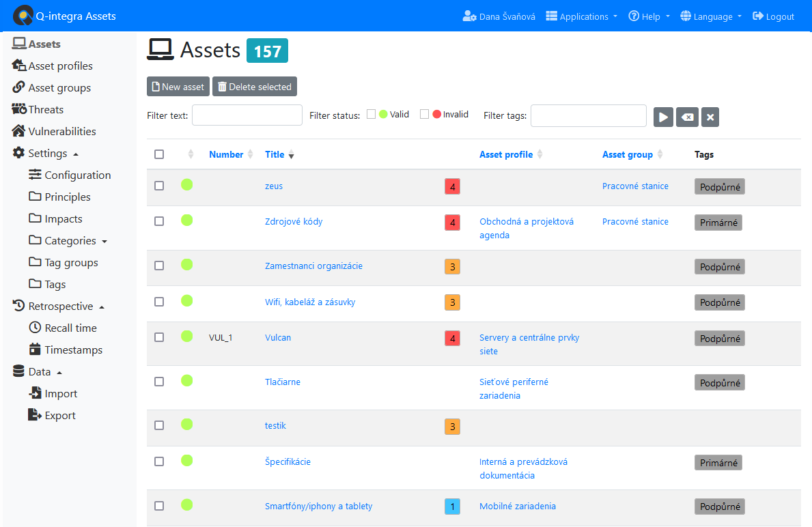Click the X reset filter icon button
Screen dimensions: 812x527
tap(710, 117)
